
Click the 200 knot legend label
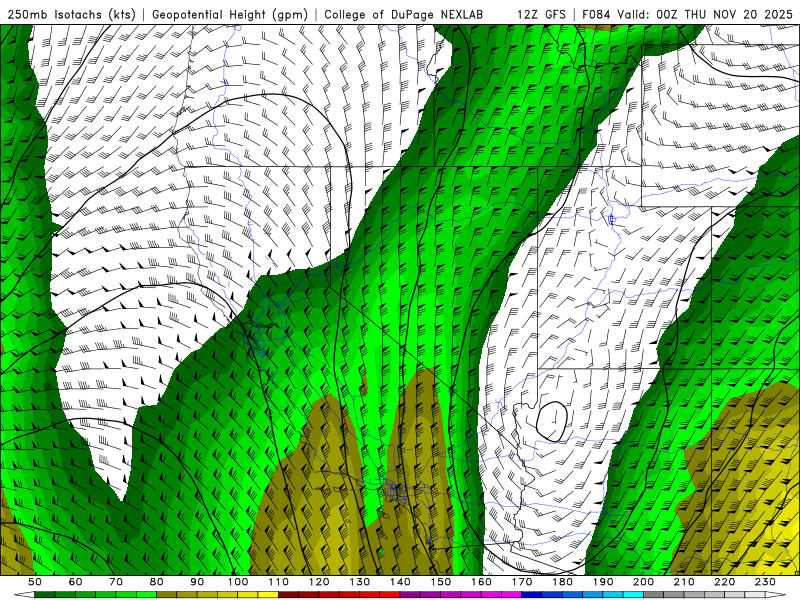(644, 582)
